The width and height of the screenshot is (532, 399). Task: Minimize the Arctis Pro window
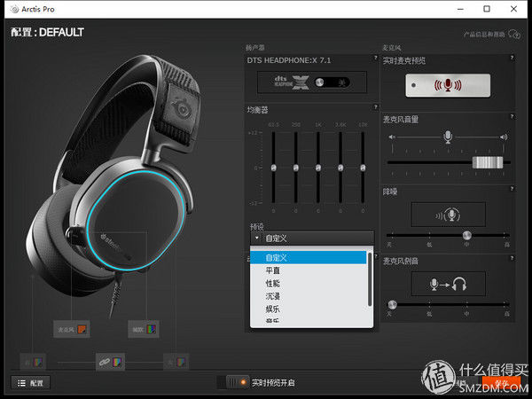460,9
